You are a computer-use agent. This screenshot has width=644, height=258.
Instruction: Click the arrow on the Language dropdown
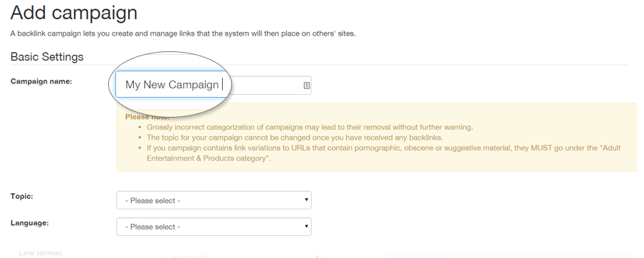(x=307, y=226)
